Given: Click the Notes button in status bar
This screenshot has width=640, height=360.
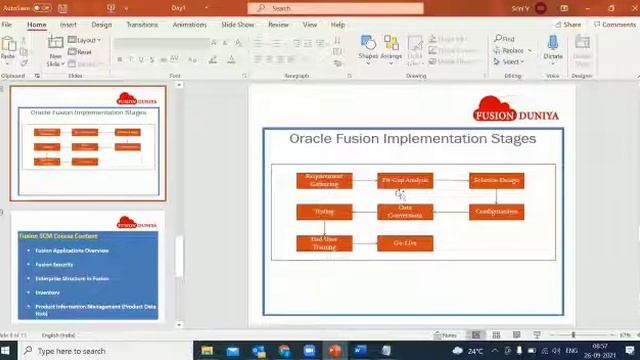Looking at the screenshot, I should [445, 335].
